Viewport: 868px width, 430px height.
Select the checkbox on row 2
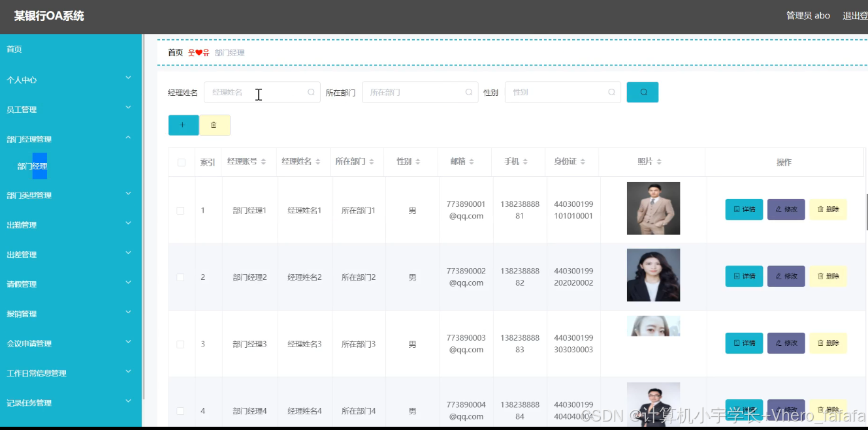(x=181, y=276)
